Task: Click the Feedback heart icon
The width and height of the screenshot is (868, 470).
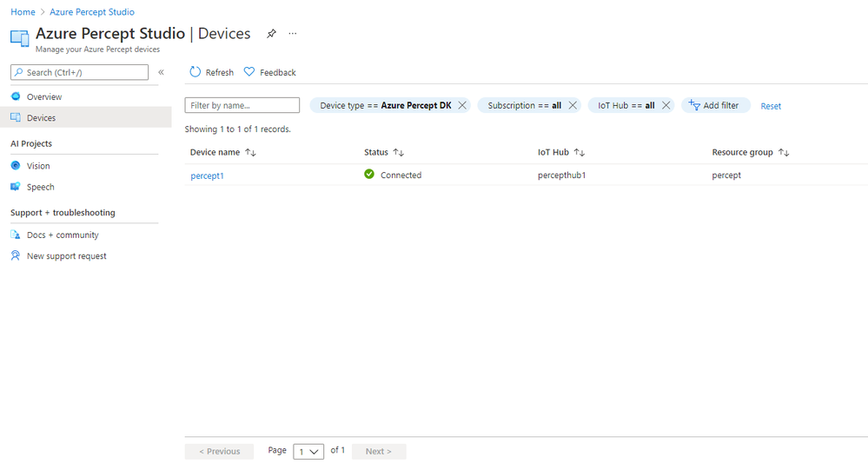Action: click(x=249, y=72)
